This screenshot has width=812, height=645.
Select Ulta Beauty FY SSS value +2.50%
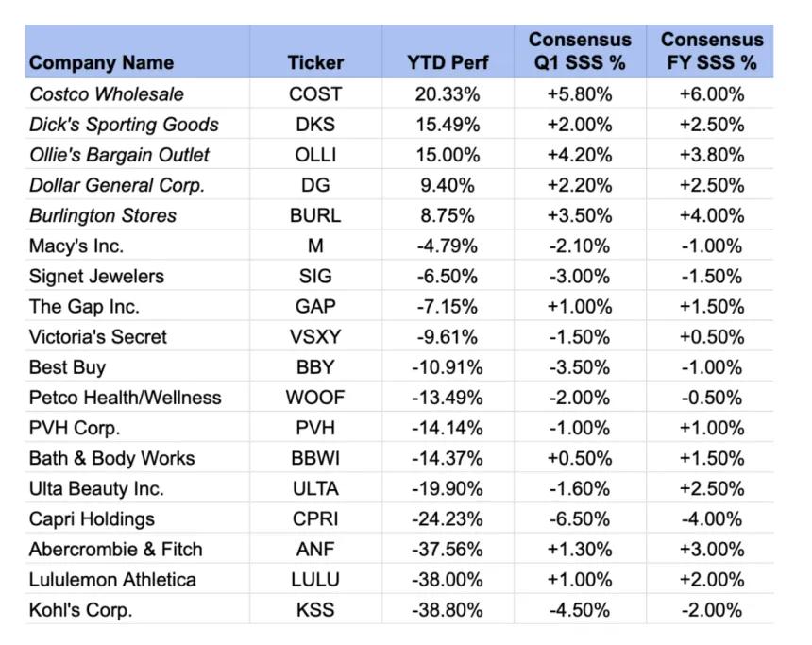(710, 488)
